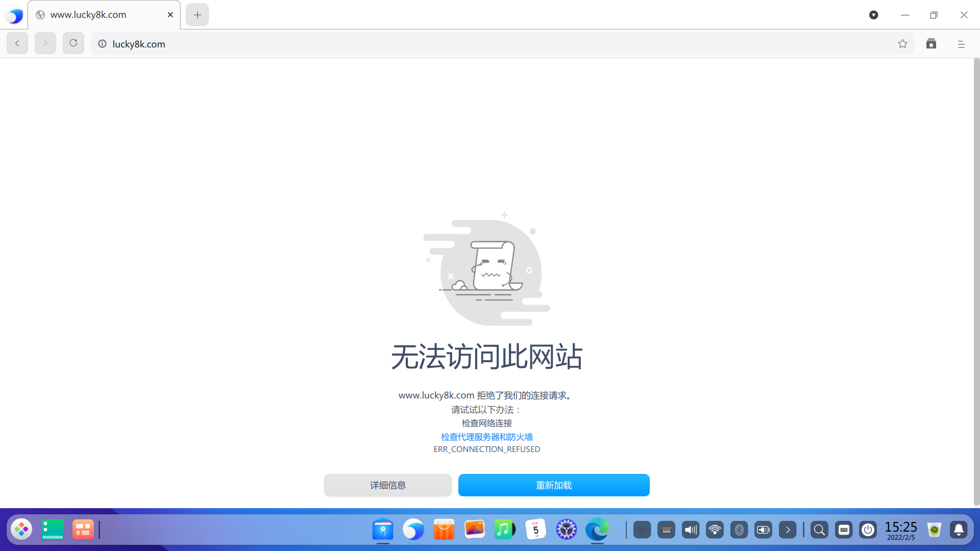Click the 详细信息 button
This screenshot has height=551, width=980.
(x=387, y=485)
